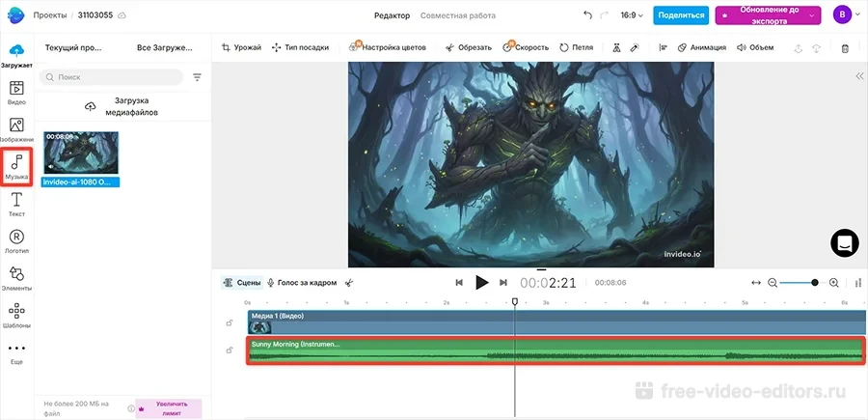Image resolution: width=868 pixels, height=420 pixels.
Task: Click the timeline zoom slider handle
Action: pyautogui.click(x=815, y=283)
